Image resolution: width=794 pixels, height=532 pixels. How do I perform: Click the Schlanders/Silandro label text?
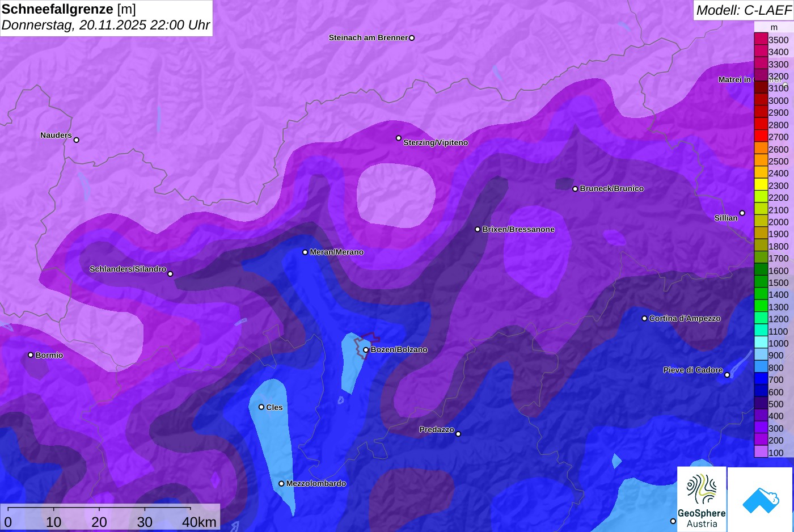128,269
